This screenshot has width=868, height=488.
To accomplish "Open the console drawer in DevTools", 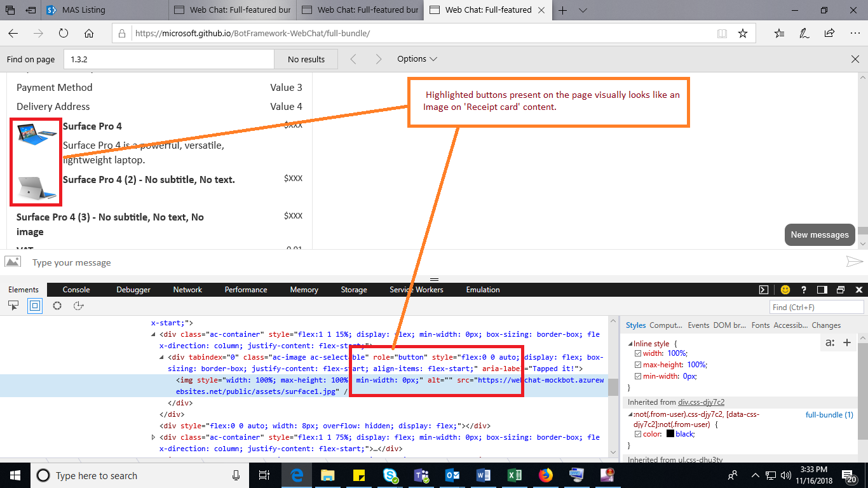I will click(x=763, y=290).
